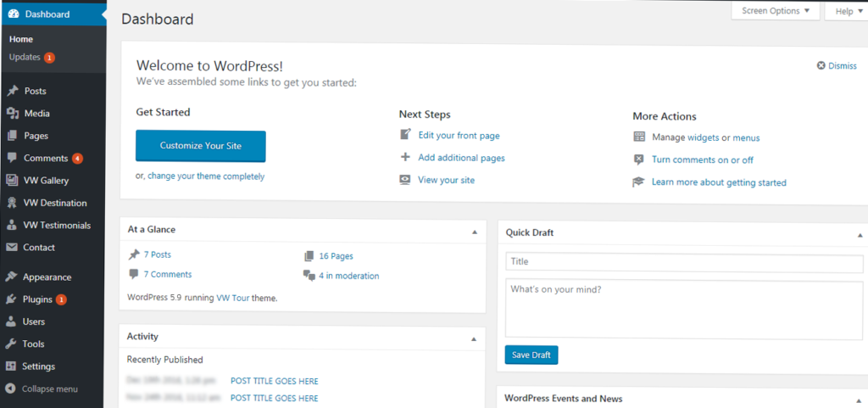Screen dimensions: 868x408
Task: Click the pushpin icon next to 7 Posts
Action: tap(134, 255)
